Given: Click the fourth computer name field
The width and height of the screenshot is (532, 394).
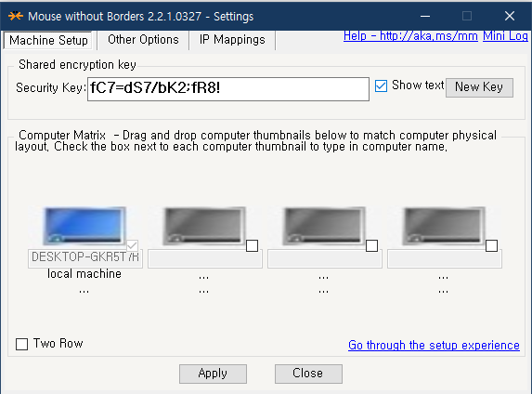Looking at the screenshot, I should [445, 259].
